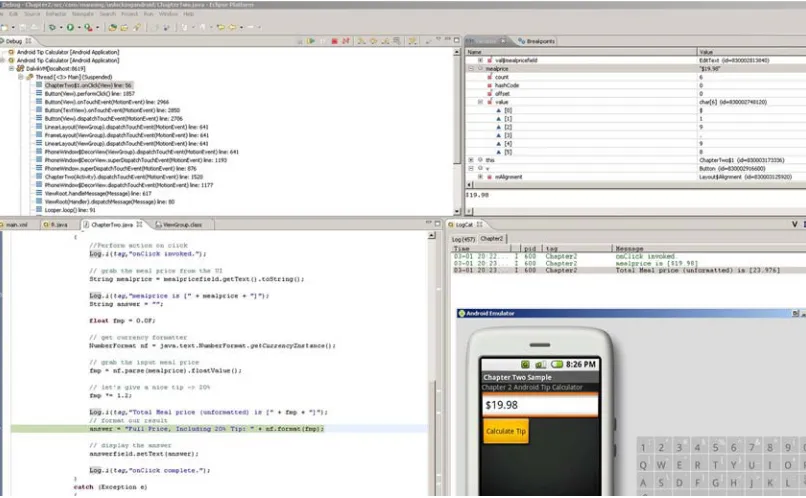Viewport: 806px width, 498px height.
Task: Open dropdown arrow next to Debug icon
Action: (x=61, y=27)
